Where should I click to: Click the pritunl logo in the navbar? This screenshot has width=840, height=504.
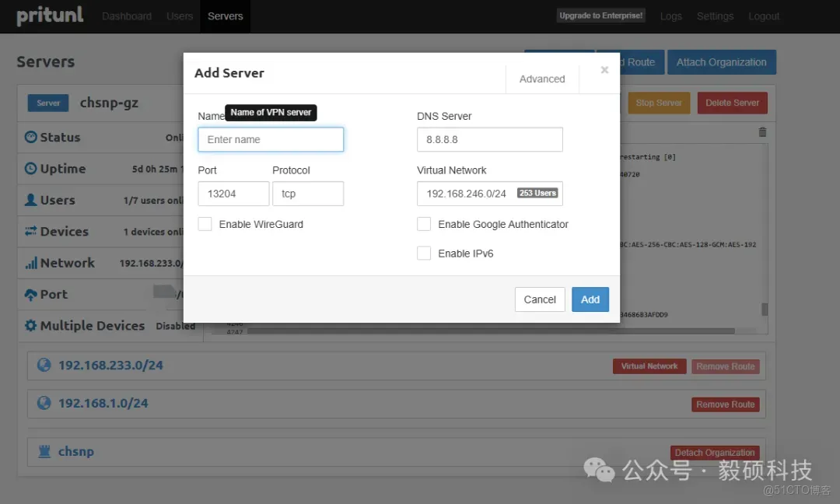point(49,16)
